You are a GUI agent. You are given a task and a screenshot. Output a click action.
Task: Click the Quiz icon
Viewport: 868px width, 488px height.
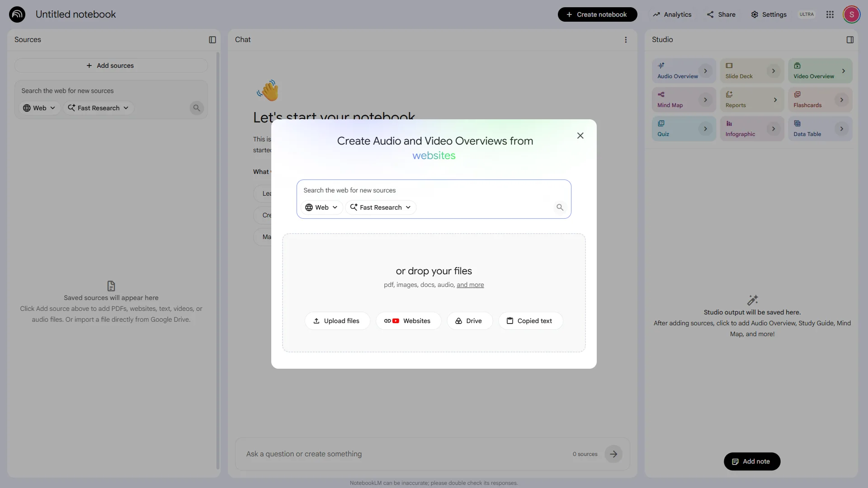pos(661,123)
